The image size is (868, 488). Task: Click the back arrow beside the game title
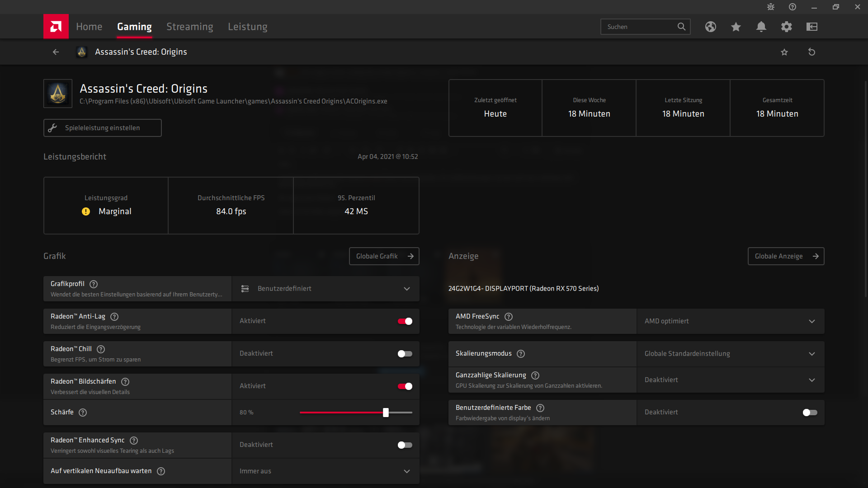(x=56, y=52)
